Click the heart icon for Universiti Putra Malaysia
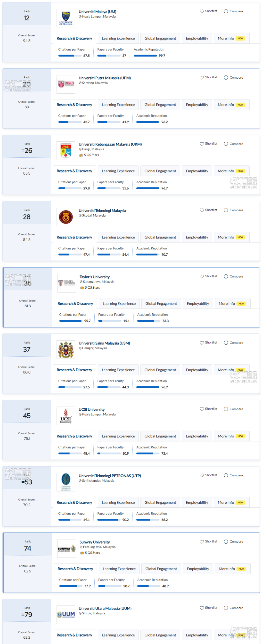Screen dimensions: 262x644 point(202,78)
